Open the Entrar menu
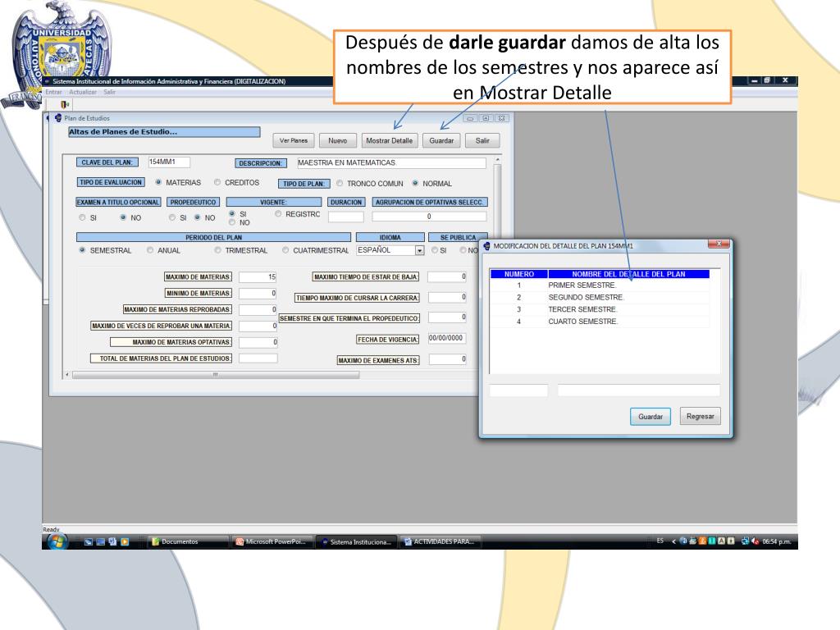Image resolution: width=840 pixels, height=630 pixels. [x=54, y=91]
